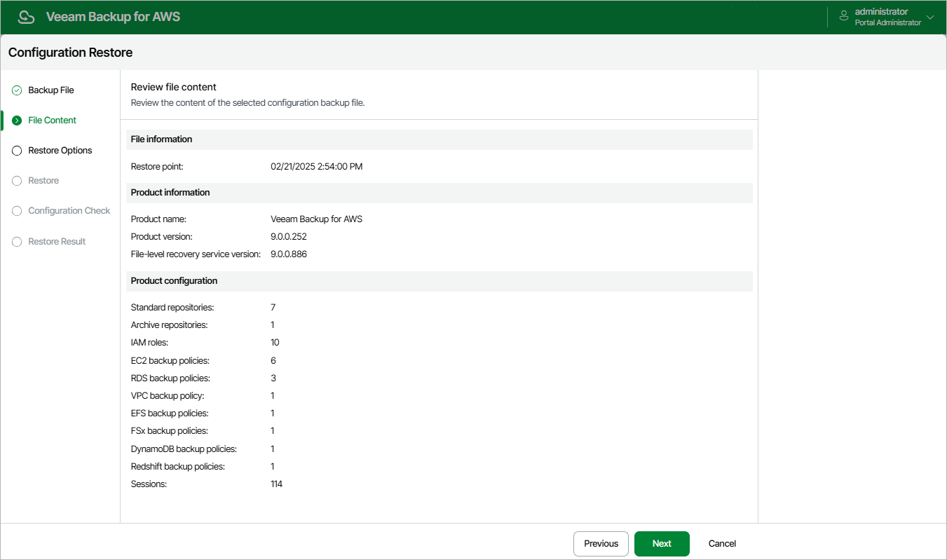Click the Restore Result step circle icon
Viewport: 947px width, 560px height.
pyautogui.click(x=17, y=242)
